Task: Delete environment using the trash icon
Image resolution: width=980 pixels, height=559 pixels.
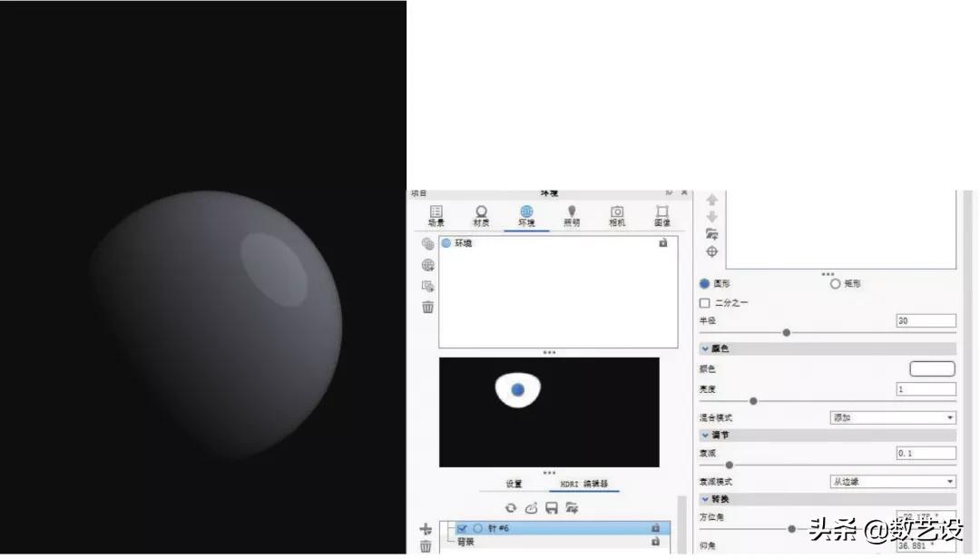Action: coord(426,307)
